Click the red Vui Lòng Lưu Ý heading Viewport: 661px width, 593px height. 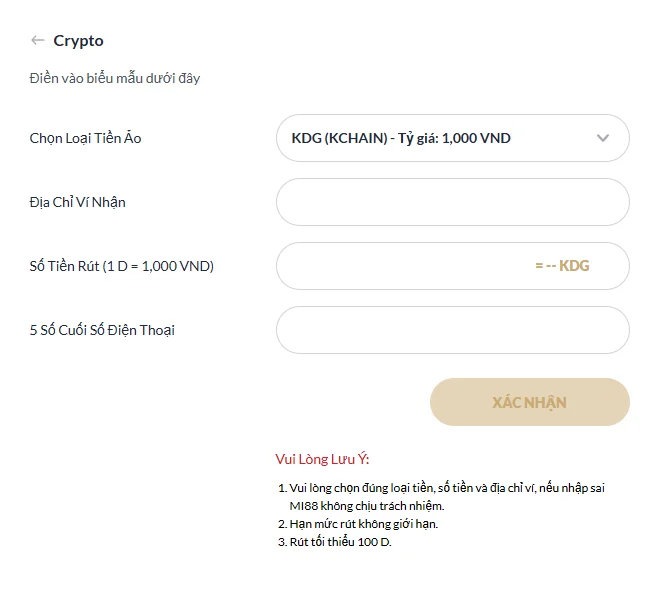[322, 459]
